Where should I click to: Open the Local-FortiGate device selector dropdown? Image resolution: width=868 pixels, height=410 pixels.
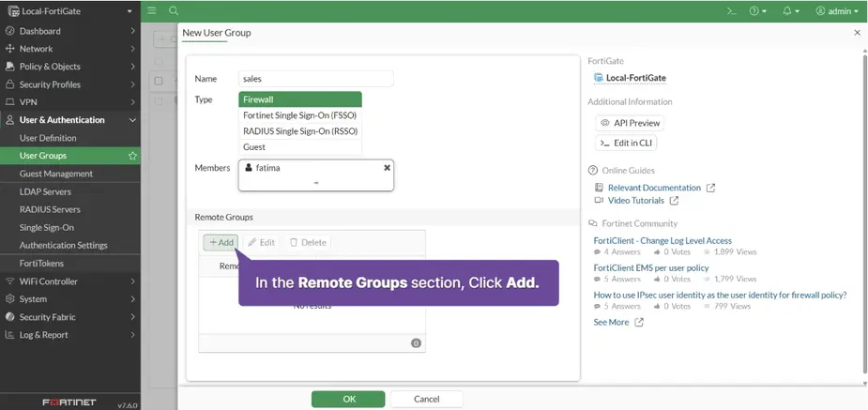[x=70, y=11]
